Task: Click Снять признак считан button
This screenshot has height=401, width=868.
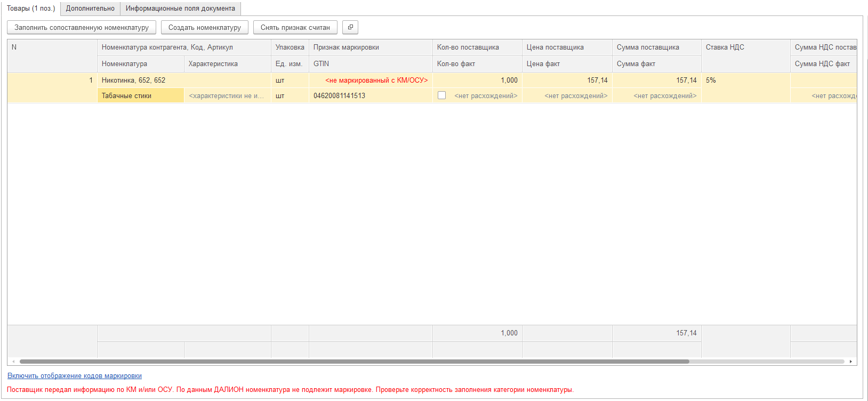Action: [x=295, y=27]
